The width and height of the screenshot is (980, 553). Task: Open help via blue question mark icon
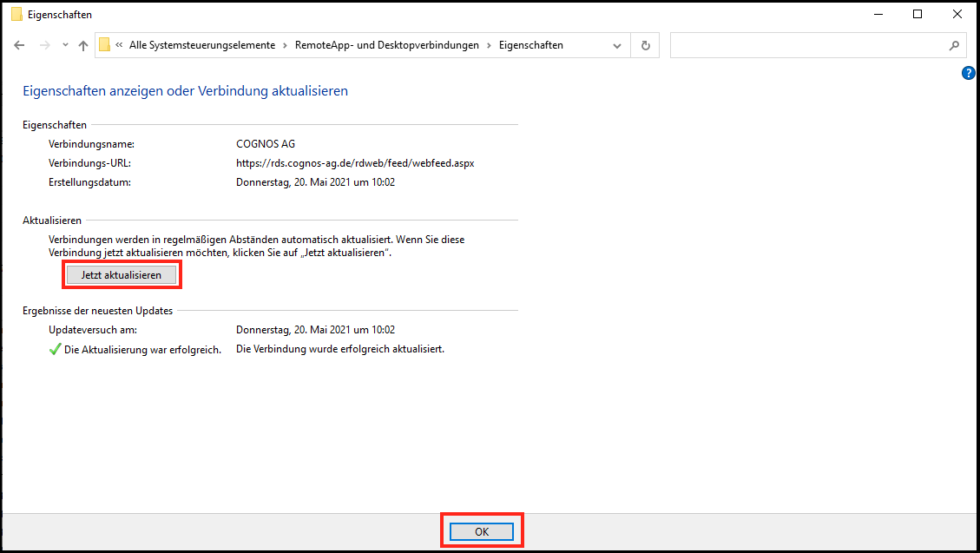(x=969, y=73)
